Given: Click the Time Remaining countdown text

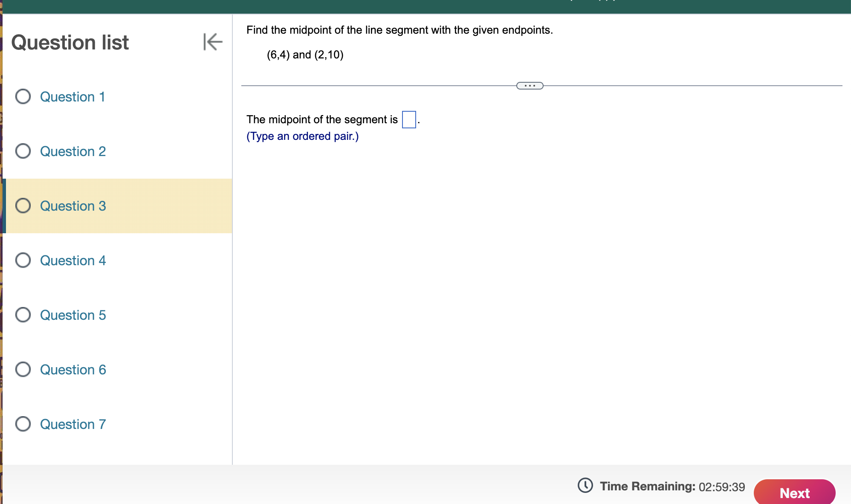Looking at the screenshot, I should [672, 487].
